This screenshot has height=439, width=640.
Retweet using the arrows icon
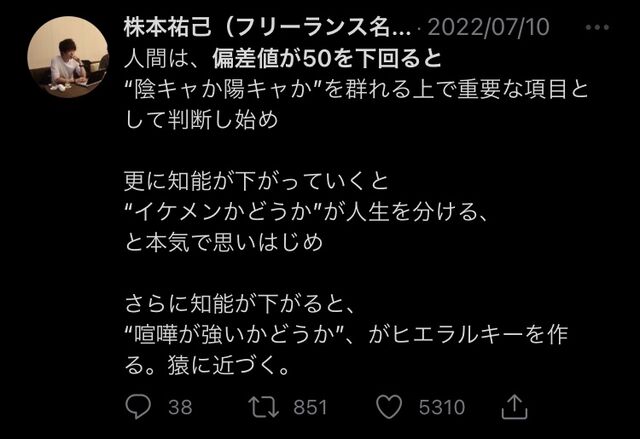(x=264, y=407)
